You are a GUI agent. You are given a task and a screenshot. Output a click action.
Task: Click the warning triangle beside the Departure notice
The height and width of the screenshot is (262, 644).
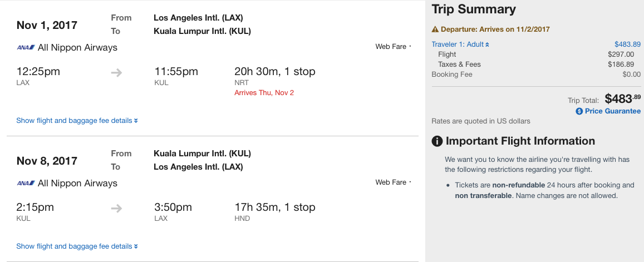point(435,29)
